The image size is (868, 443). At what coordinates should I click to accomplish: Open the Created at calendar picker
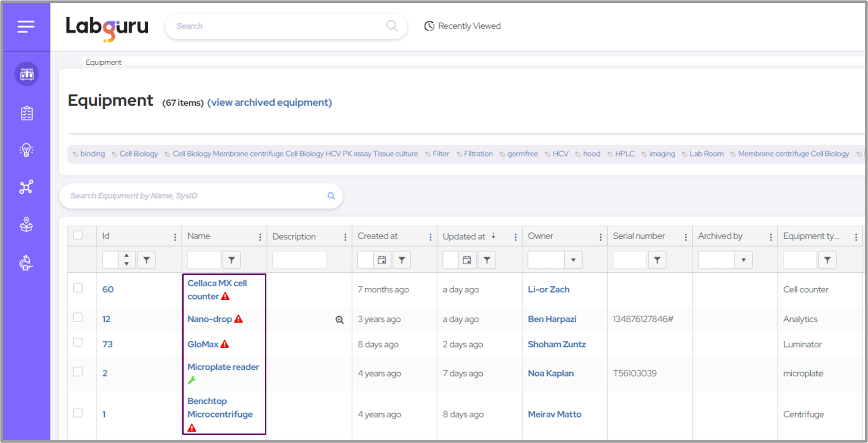point(382,260)
